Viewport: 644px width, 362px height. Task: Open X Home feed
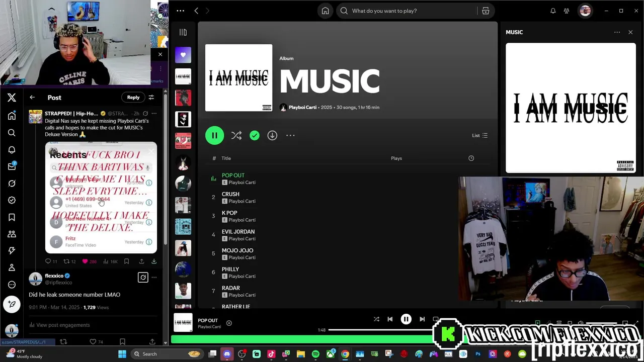pos(12,116)
